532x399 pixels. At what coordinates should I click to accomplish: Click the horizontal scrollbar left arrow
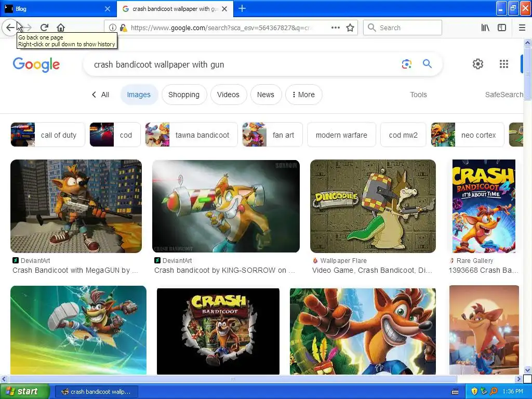coord(4,379)
